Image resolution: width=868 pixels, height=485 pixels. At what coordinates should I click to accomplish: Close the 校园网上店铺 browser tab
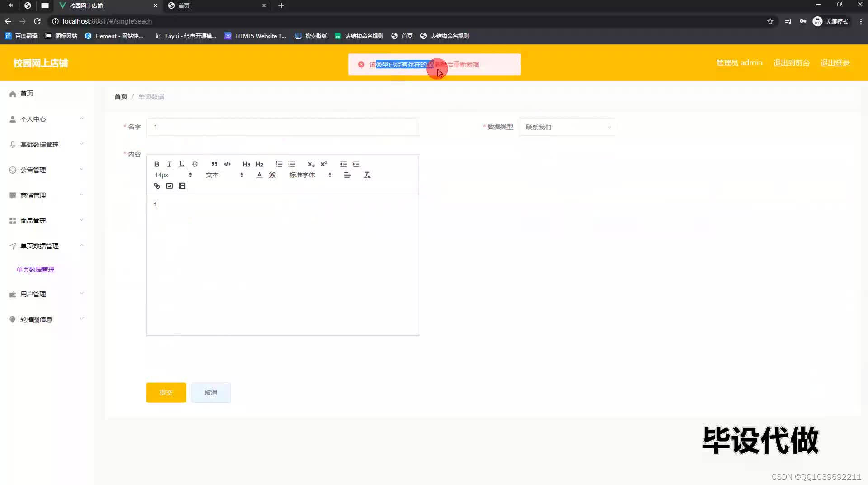pos(156,5)
